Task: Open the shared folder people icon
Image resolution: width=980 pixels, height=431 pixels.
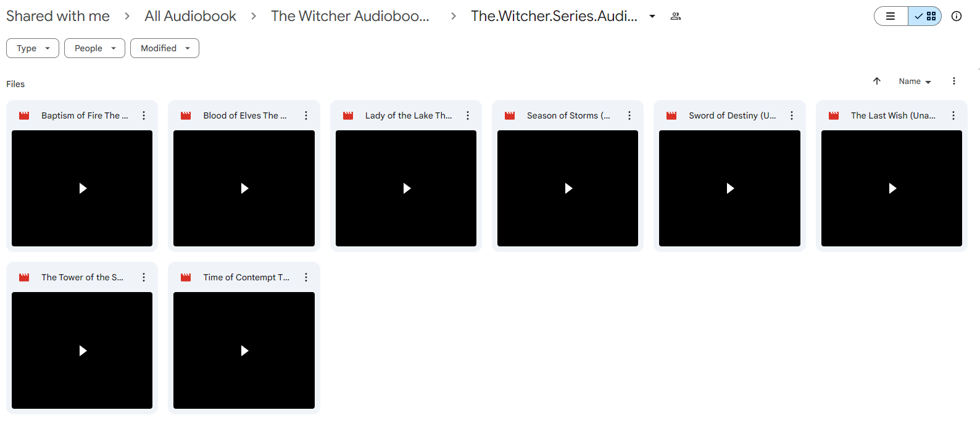Action: pos(676,16)
